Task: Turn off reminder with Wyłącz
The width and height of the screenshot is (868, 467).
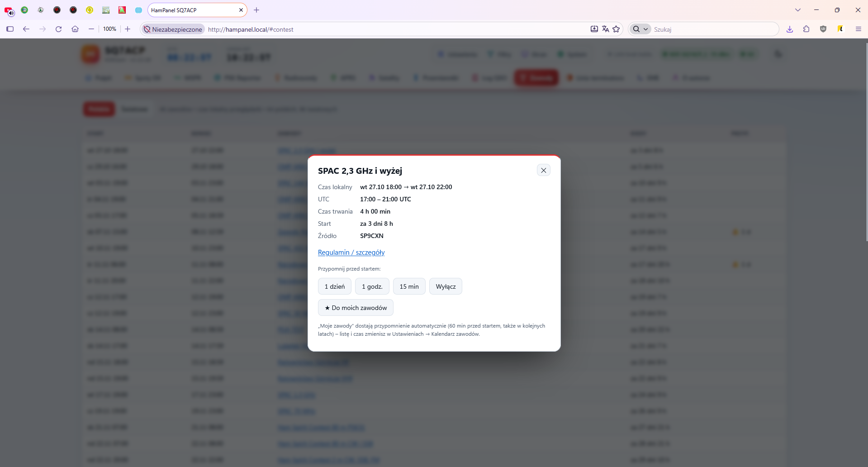Action: pyautogui.click(x=446, y=286)
